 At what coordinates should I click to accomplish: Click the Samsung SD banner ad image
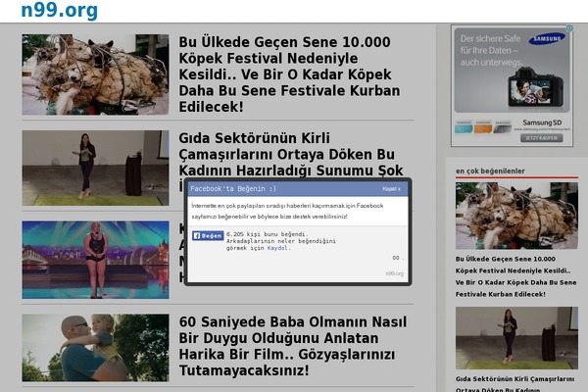click(512, 86)
